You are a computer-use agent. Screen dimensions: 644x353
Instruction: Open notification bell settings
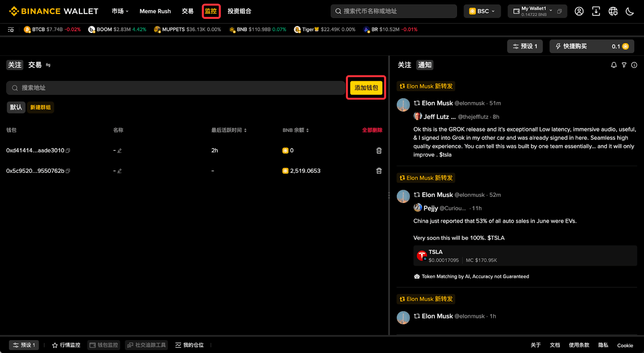click(614, 65)
